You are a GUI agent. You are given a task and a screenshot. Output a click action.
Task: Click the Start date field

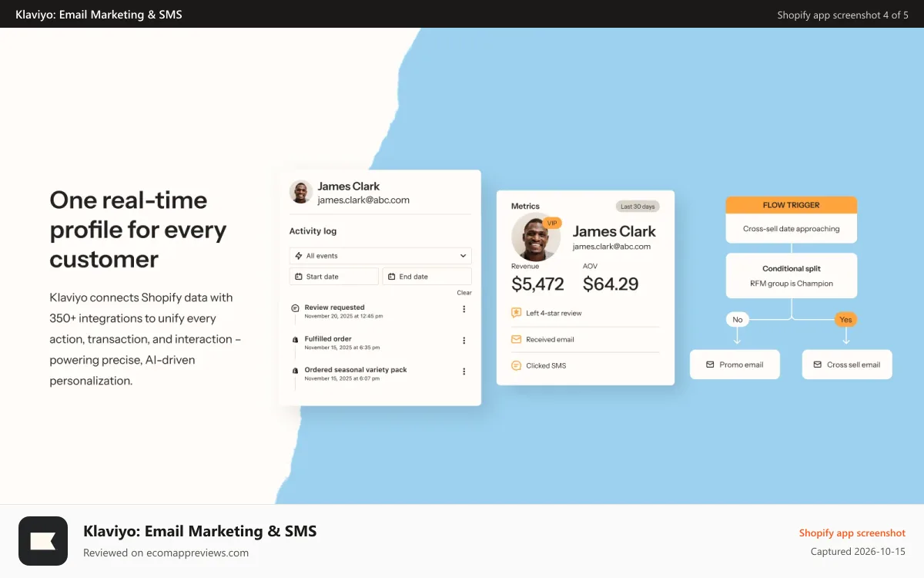pos(334,277)
